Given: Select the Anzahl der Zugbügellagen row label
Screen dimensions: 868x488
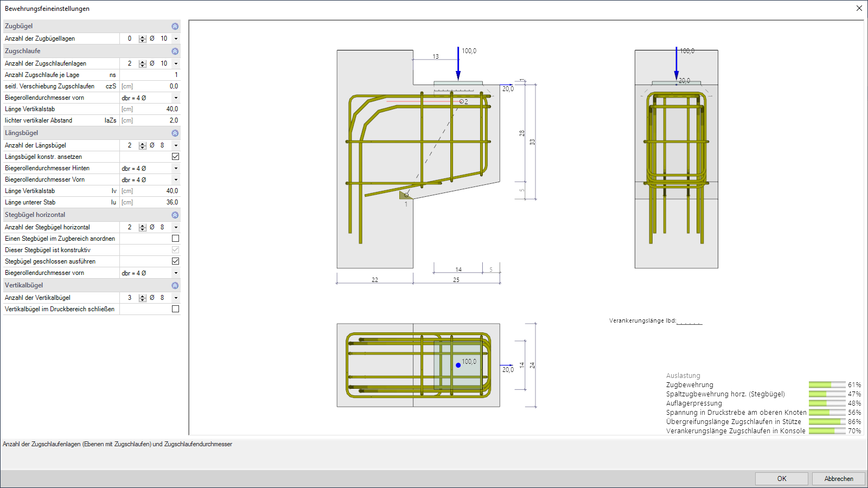Looking at the screenshot, I should (40, 38).
